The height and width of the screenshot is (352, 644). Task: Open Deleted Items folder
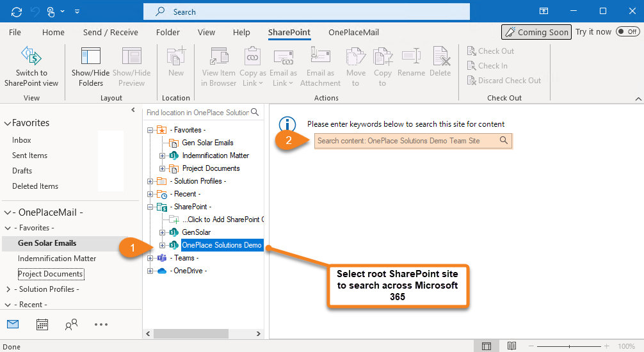(x=35, y=186)
